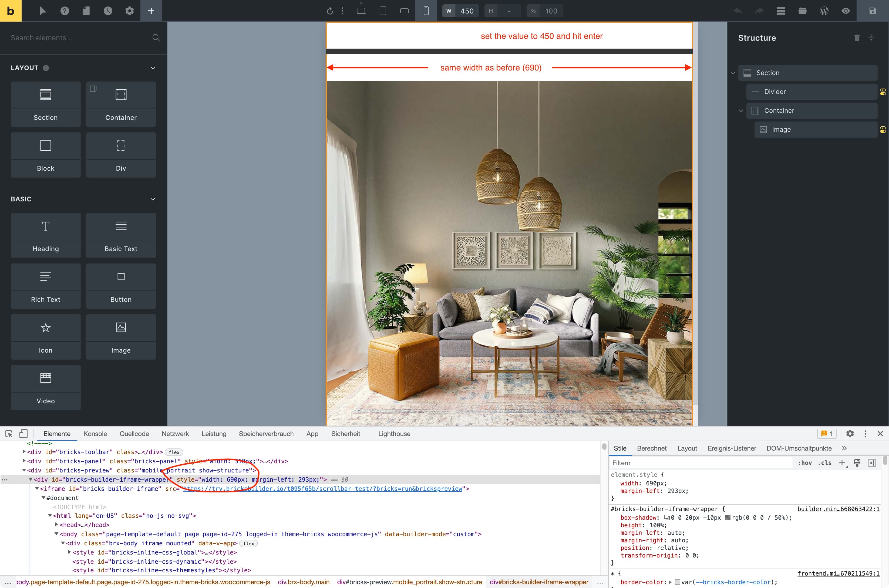
Task: Open the pages icon in the top toolbar
Action: coord(86,11)
